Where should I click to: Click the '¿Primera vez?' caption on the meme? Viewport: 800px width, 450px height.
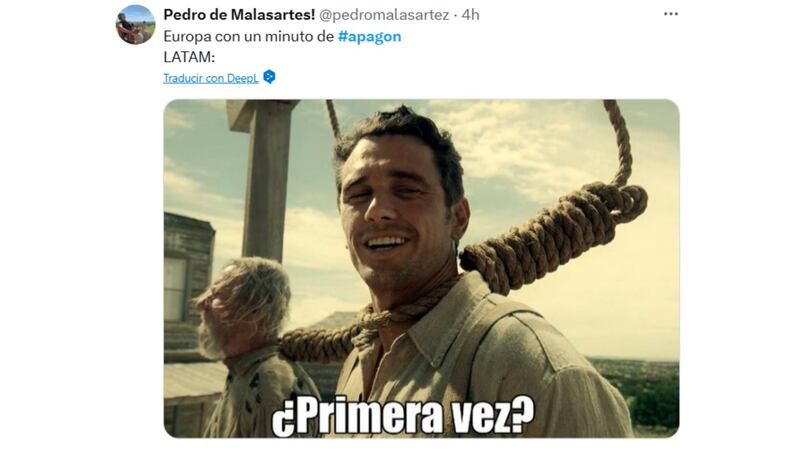[x=403, y=416]
